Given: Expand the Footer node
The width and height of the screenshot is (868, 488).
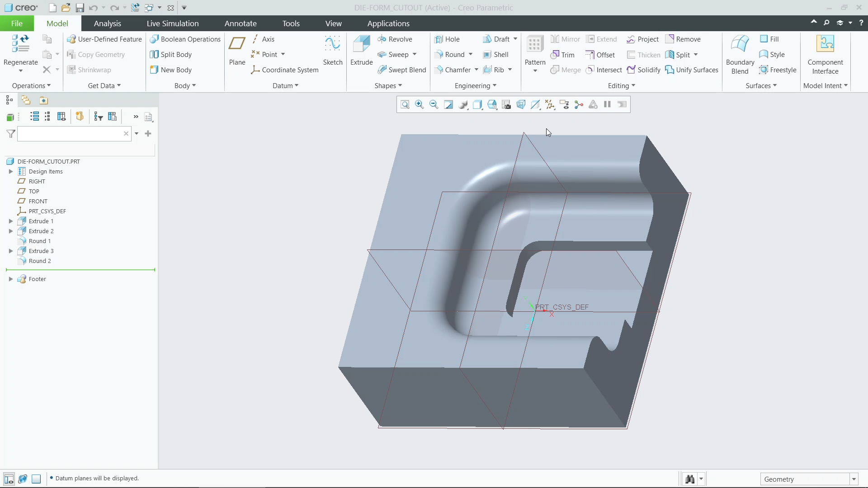Looking at the screenshot, I should click(11, 279).
